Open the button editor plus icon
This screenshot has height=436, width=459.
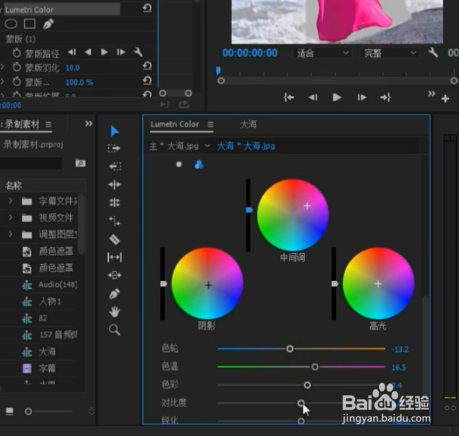click(x=445, y=98)
